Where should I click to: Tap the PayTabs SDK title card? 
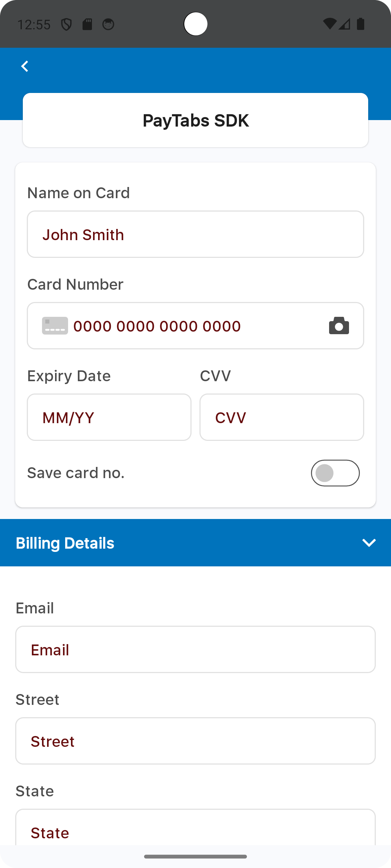195,120
